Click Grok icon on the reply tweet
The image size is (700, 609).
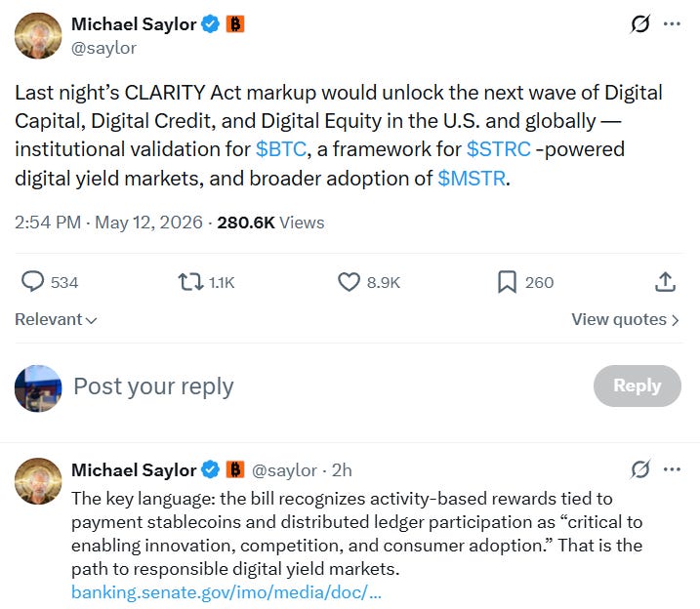640,469
